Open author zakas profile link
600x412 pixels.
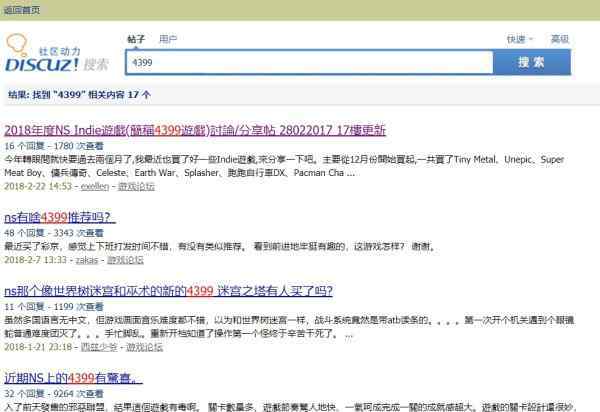(x=87, y=260)
